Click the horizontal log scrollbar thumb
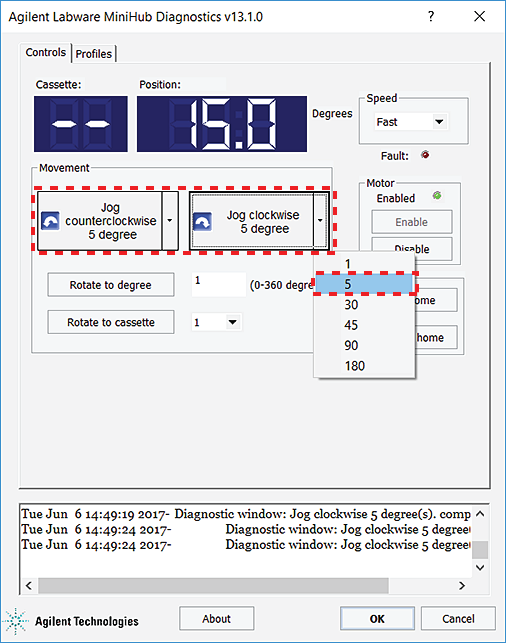The width and height of the screenshot is (506, 643). [x=213, y=585]
